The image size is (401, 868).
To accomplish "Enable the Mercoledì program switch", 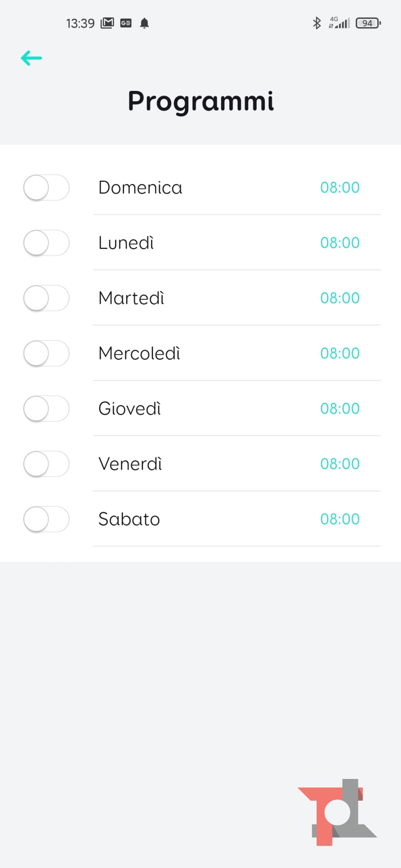I will tap(46, 353).
